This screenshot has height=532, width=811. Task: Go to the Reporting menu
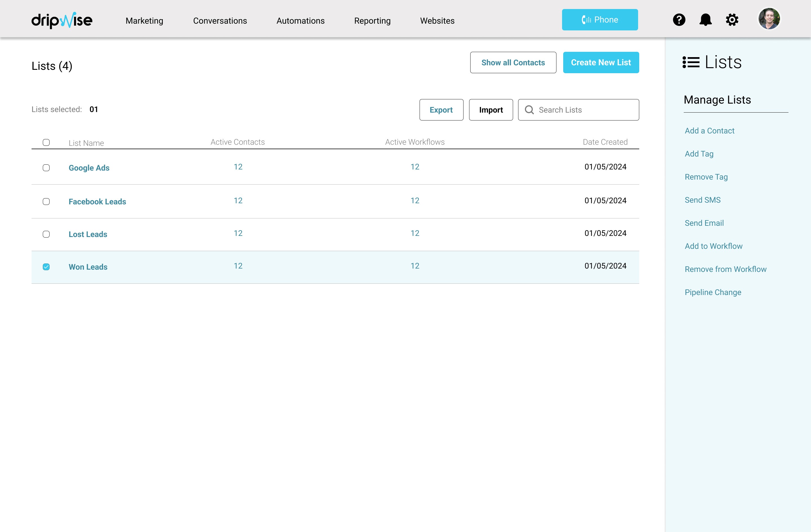tap(372, 21)
